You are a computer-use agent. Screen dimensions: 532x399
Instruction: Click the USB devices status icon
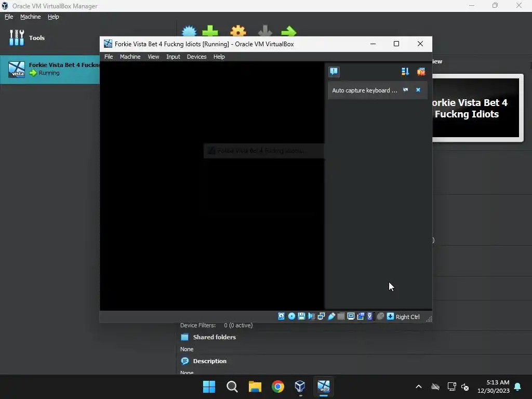point(331,316)
